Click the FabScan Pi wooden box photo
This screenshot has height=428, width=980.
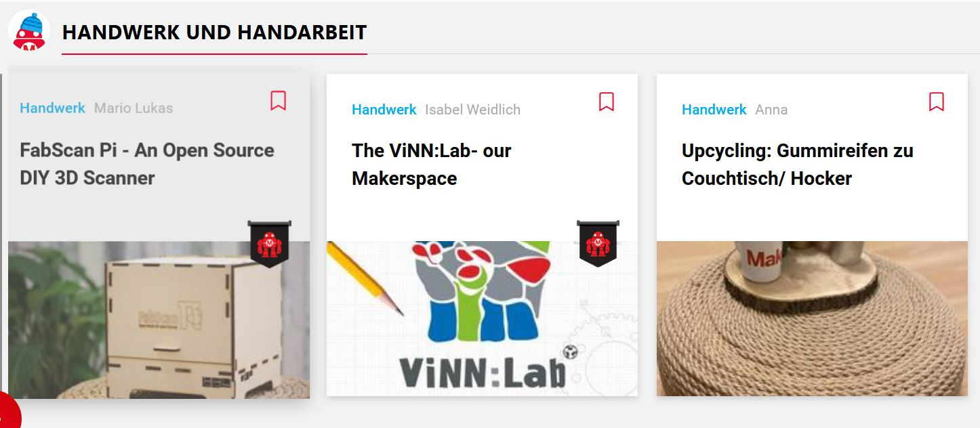point(159,320)
